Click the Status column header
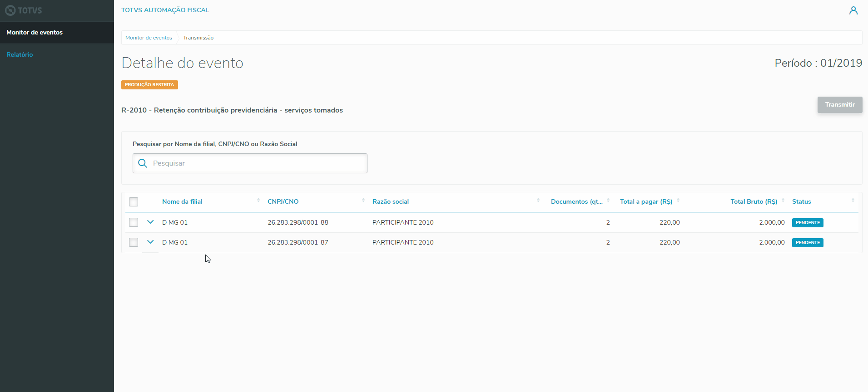The height and width of the screenshot is (392, 868). (x=802, y=201)
